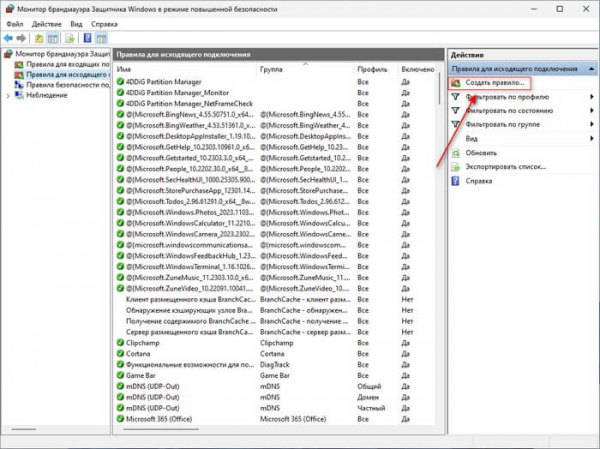Viewport: 600px width, 449px height.
Task: Sort by the Профиль column header
Action: tap(376, 69)
